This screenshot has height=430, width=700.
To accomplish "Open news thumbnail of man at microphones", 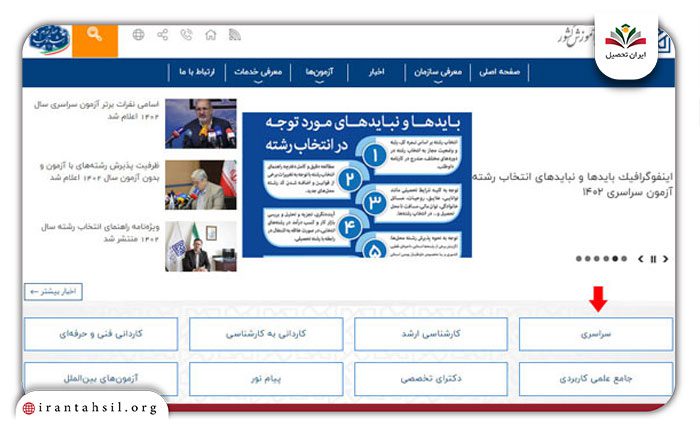I will tap(201, 124).
